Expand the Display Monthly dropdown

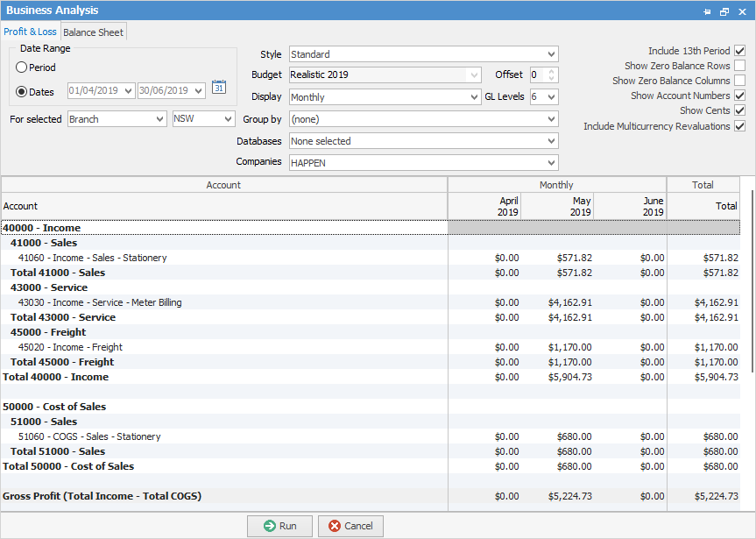(x=474, y=97)
